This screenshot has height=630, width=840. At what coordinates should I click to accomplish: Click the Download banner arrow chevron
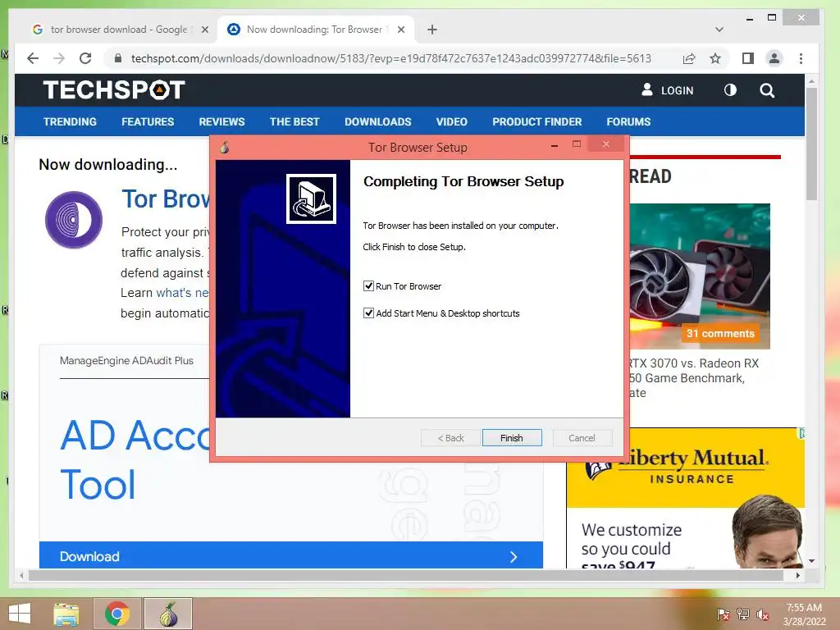(x=514, y=557)
